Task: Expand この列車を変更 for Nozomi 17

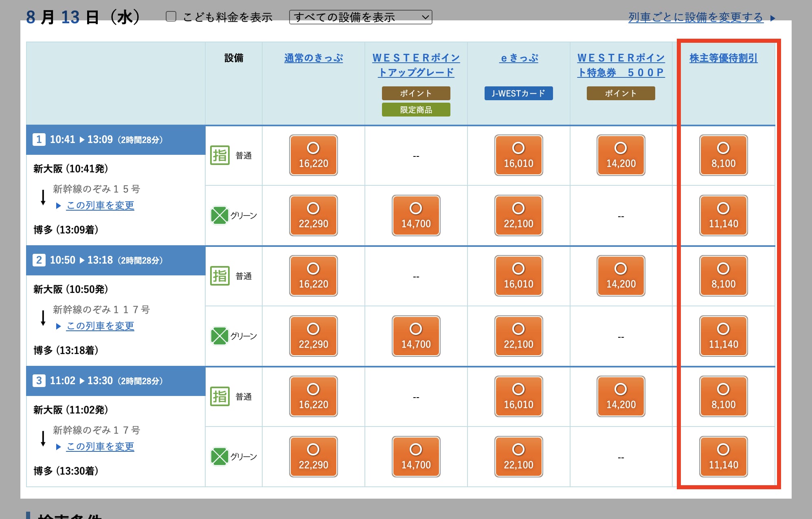Action: (100, 446)
